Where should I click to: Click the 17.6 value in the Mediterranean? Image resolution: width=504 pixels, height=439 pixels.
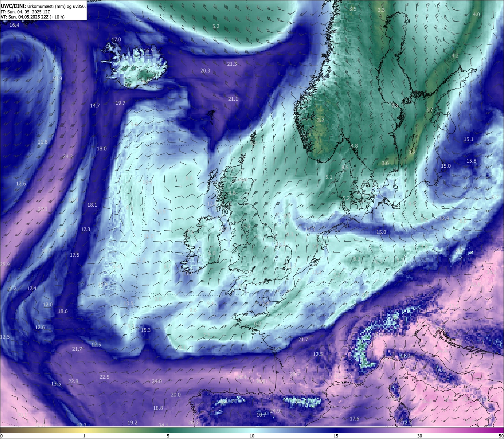point(354,419)
